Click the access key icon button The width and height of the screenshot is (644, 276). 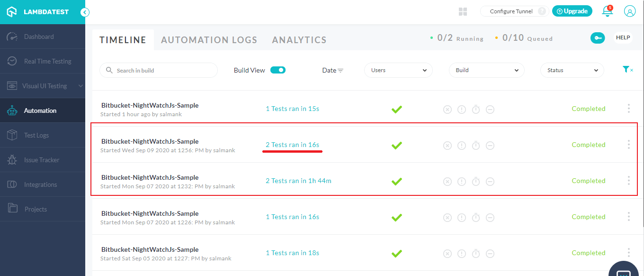(598, 38)
